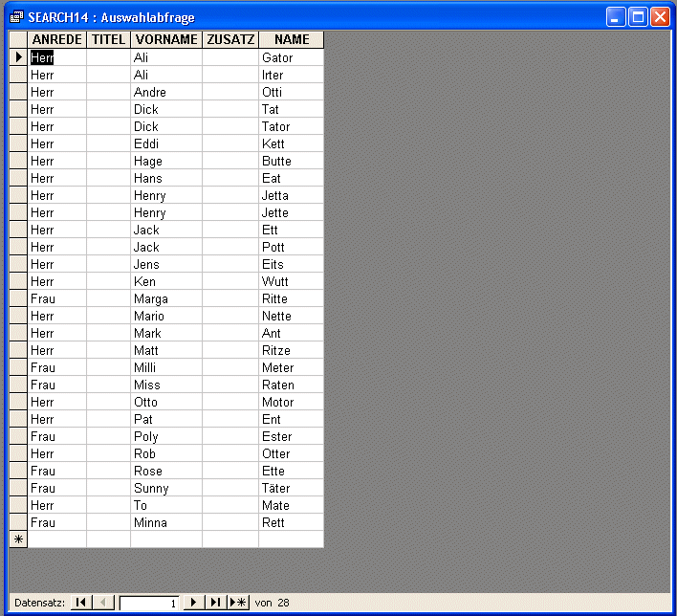Open the SEARCH14 query window icon menu
Viewport: 677px width, 616px height.
click(16, 17)
